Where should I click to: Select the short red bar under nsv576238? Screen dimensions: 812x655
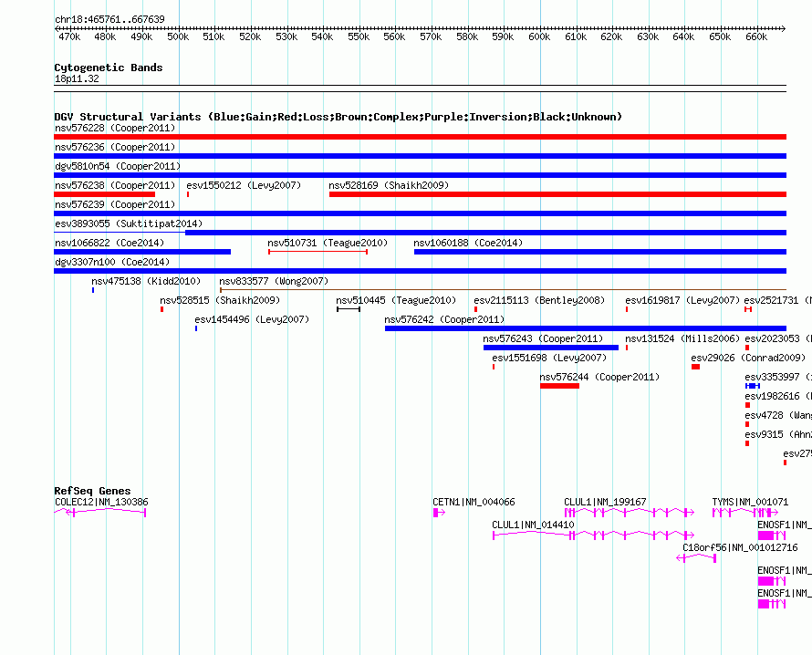pyautogui.click(x=104, y=194)
